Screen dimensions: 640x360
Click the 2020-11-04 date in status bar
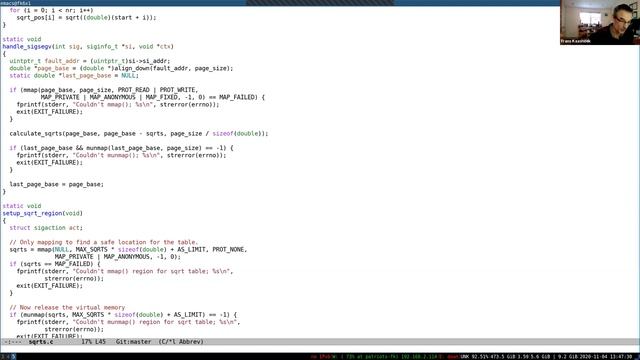pyautogui.click(x=593, y=357)
